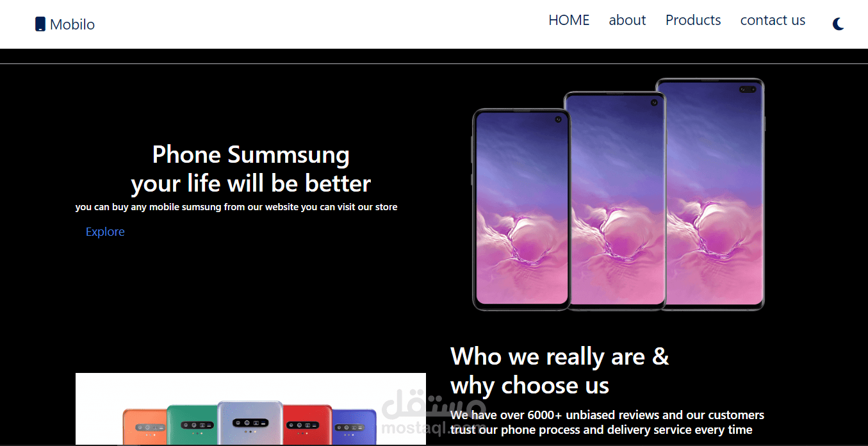Go to the about page
The image size is (868, 446).
[x=627, y=21]
